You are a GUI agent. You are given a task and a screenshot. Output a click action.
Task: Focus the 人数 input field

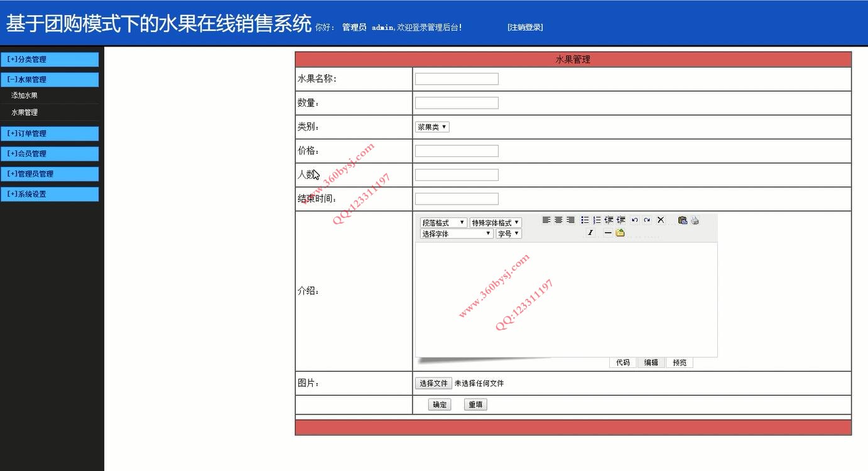click(457, 175)
